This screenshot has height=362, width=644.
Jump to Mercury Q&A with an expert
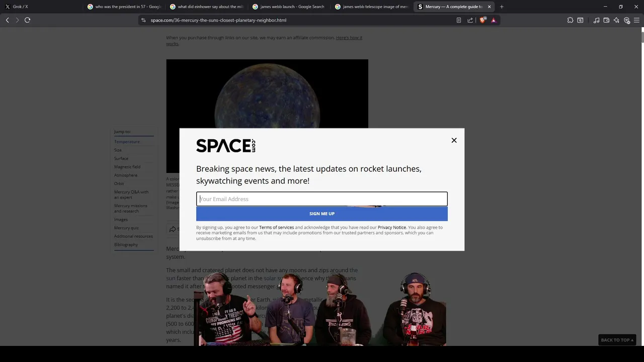point(131,195)
